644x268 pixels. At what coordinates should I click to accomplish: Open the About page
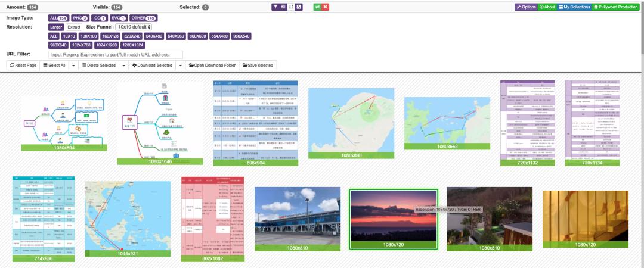547,7
